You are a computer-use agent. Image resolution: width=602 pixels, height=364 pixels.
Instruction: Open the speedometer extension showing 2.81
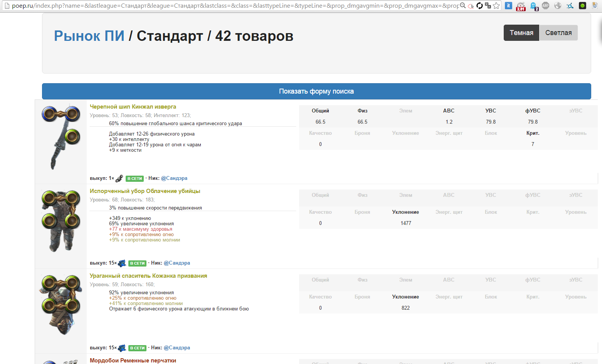[x=521, y=6]
